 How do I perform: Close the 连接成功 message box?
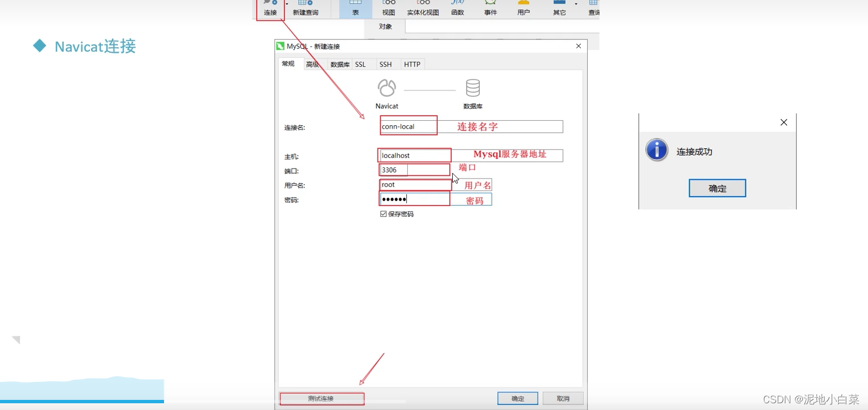(784, 122)
